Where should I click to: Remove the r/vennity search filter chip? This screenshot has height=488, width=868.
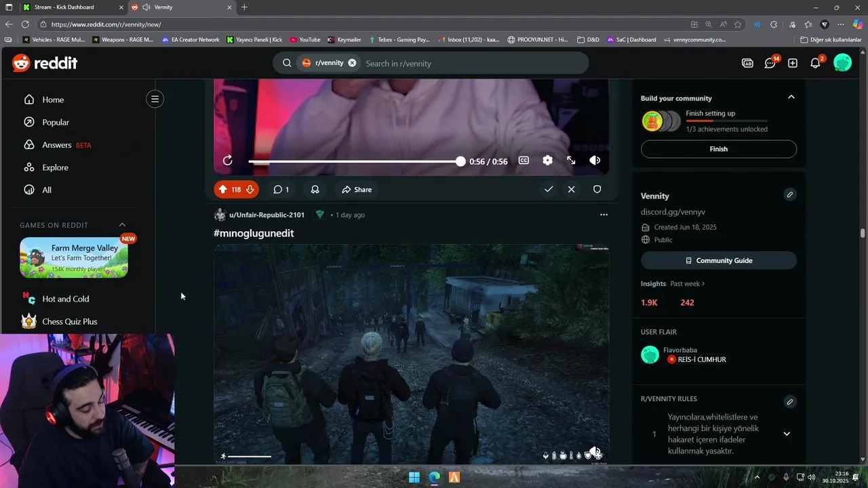click(x=352, y=63)
